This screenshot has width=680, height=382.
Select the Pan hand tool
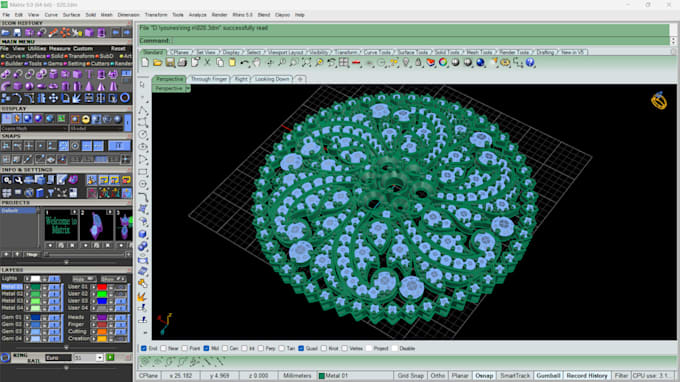pos(257,63)
